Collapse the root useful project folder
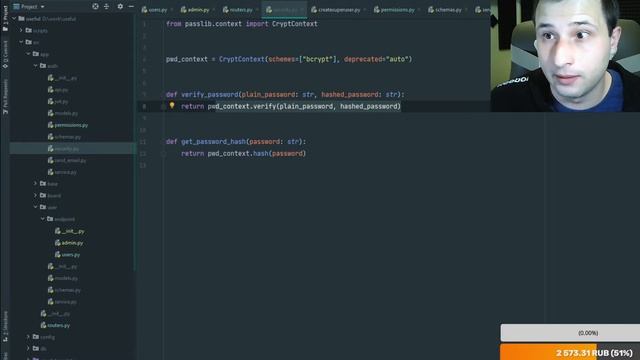Image resolution: width=640 pixels, height=360 pixels. (14, 19)
